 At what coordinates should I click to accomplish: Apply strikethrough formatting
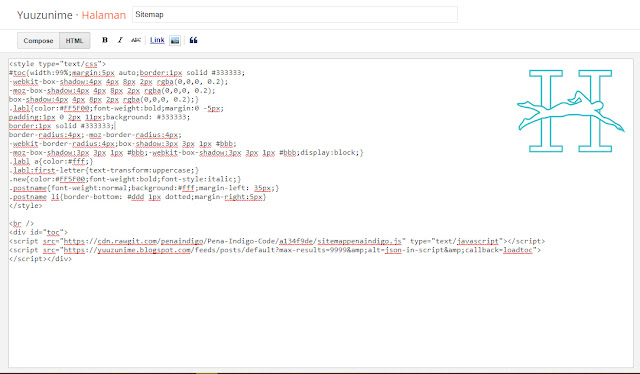[x=136, y=40]
